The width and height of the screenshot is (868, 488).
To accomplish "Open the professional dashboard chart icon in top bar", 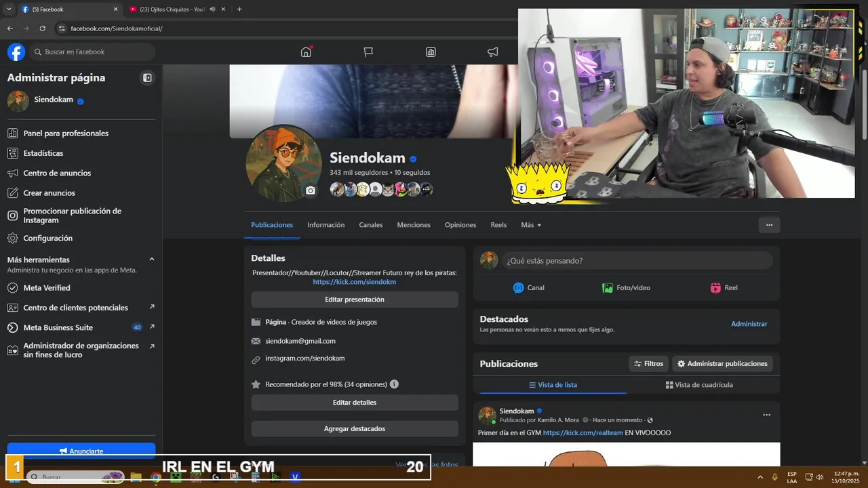I will tap(431, 52).
